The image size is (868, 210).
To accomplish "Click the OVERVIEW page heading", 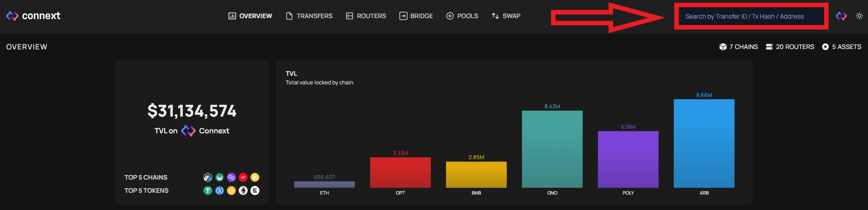I will point(27,47).
